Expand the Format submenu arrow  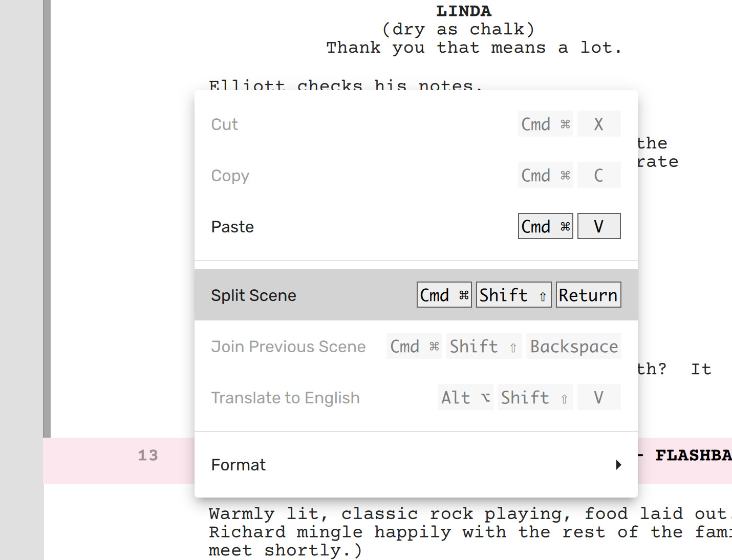coord(618,465)
